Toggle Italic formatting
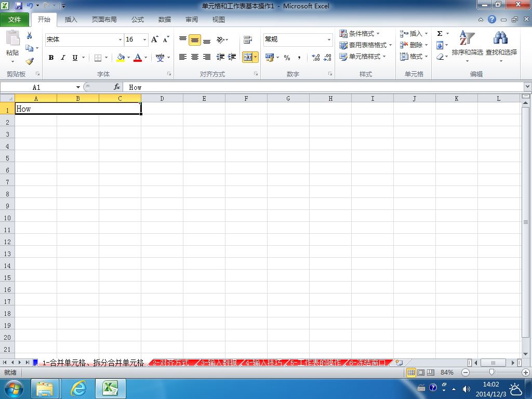Screen dimensions: 532x399 [x=63, y=58]
